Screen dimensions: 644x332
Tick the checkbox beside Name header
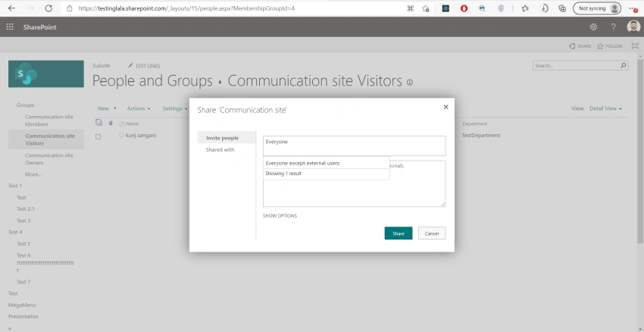coord(121,124)
